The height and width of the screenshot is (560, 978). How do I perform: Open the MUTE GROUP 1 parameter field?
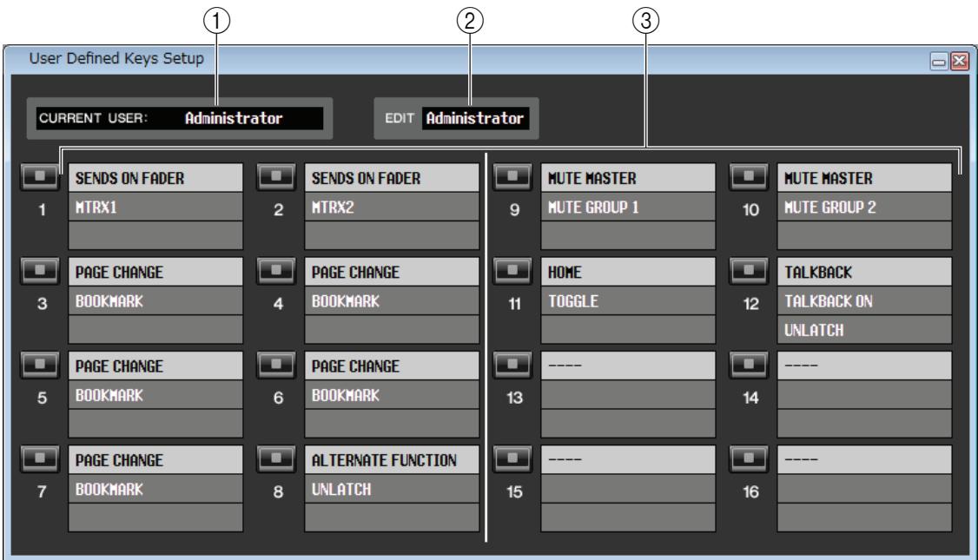coord(628,207)
